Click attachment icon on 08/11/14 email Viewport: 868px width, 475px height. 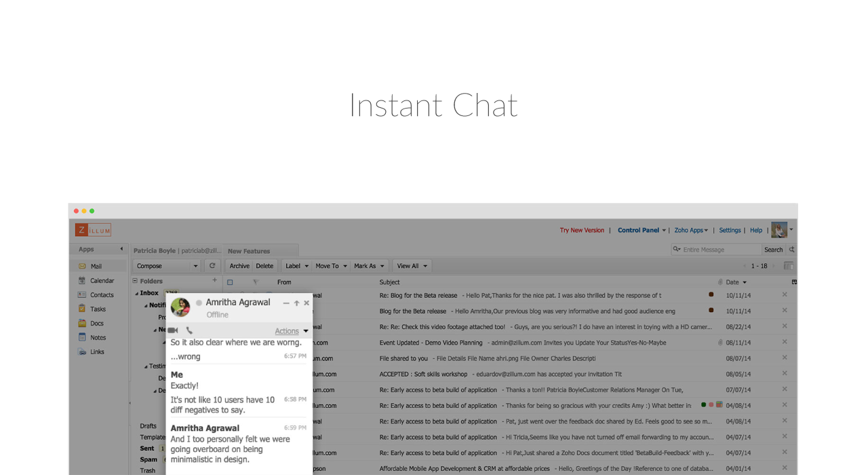click(x=720, y=343)
